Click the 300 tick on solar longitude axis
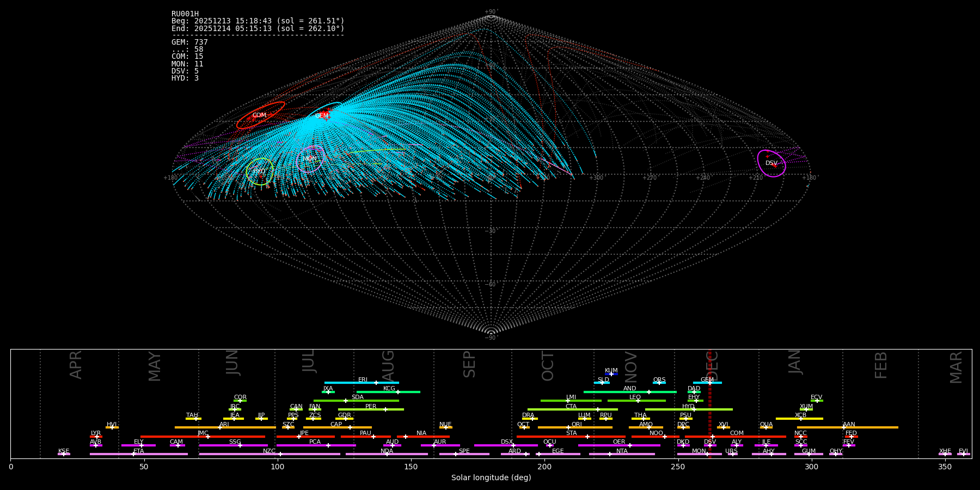 point(811,467)
